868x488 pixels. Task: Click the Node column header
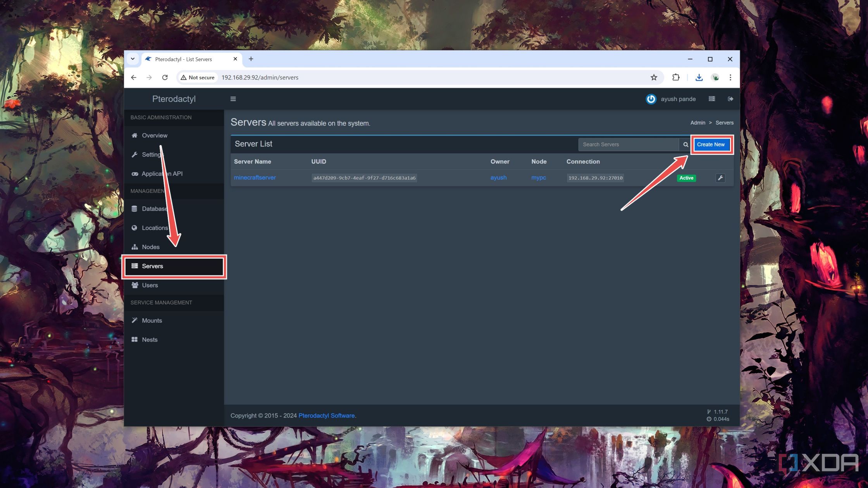point(539,162)
